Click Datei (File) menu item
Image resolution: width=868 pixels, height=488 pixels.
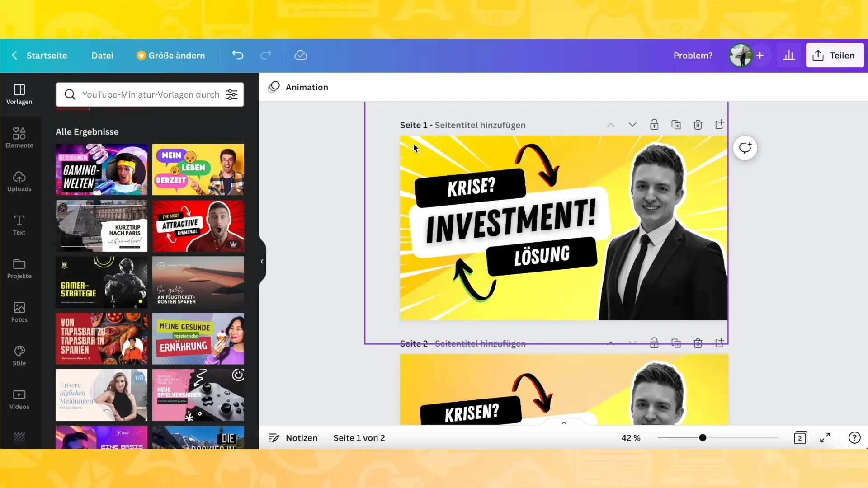(102, 55)
